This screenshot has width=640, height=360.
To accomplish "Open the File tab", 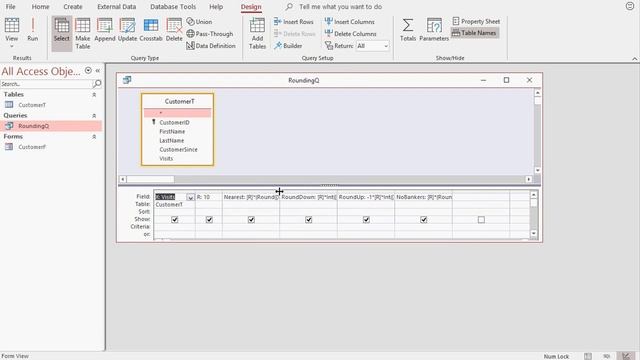I will [x=11, y=7].
